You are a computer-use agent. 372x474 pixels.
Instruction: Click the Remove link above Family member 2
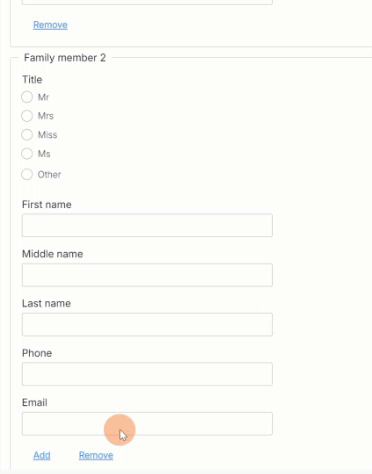click(x=50, y=25)
